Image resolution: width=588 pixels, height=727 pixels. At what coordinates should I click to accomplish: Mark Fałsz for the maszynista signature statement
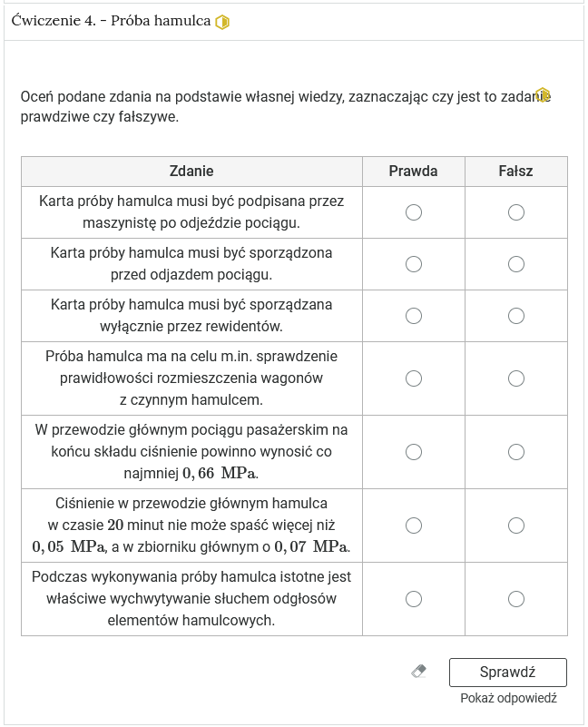click(515, 212)
